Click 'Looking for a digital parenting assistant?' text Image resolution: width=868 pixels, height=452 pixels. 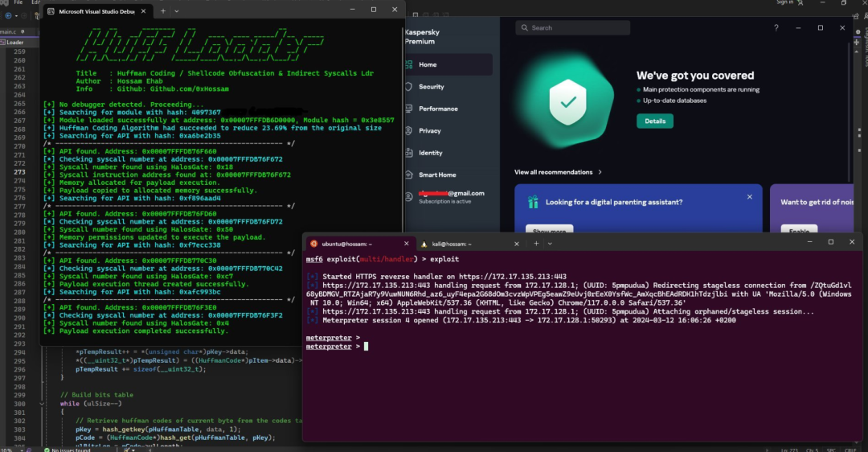point(614,202)
